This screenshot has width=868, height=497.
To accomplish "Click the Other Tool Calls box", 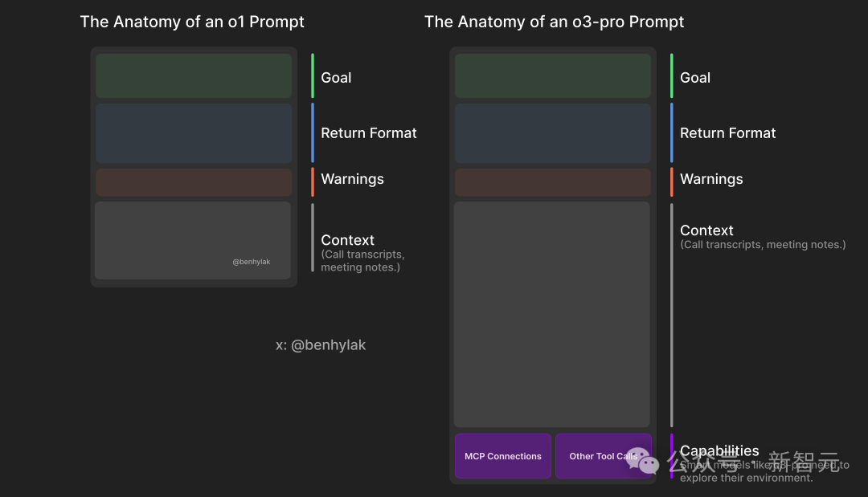I will (x=604, y=456).
